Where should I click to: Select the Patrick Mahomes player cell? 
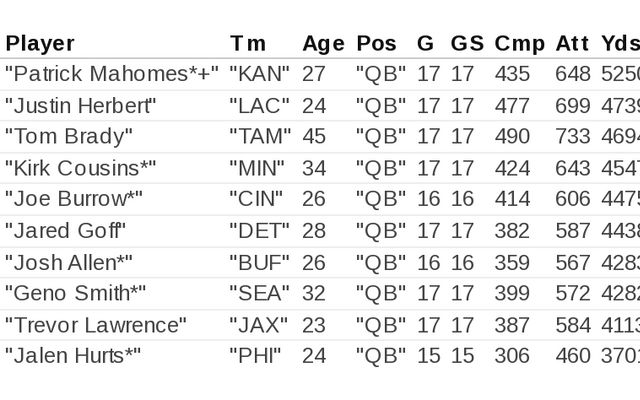pos(112,75)
